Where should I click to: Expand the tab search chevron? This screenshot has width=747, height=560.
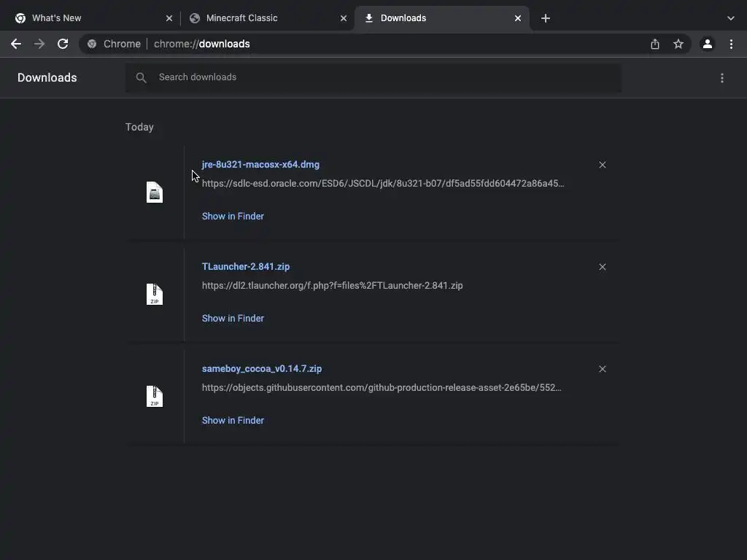click(x=731, y=18)
